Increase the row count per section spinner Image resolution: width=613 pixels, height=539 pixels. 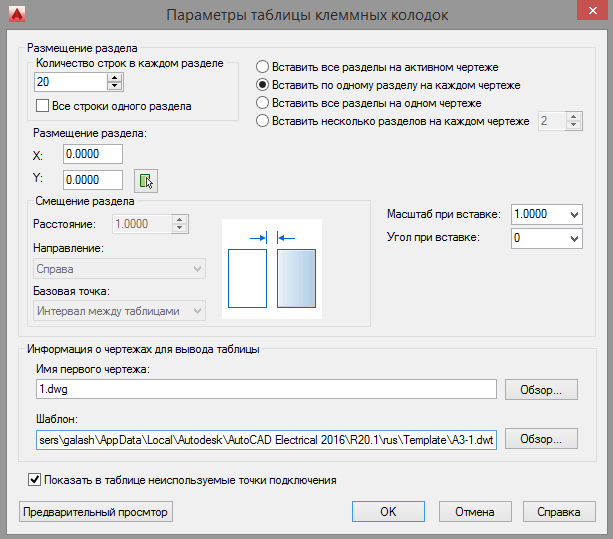tap(115, 78)
